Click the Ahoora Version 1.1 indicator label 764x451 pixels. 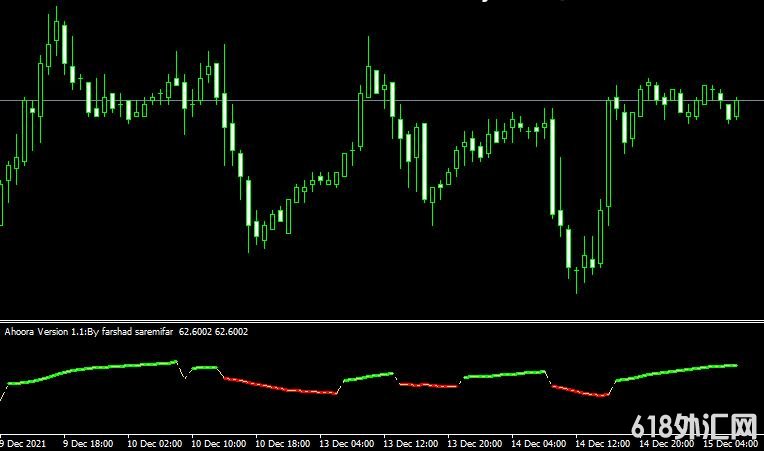coord(90,331)
